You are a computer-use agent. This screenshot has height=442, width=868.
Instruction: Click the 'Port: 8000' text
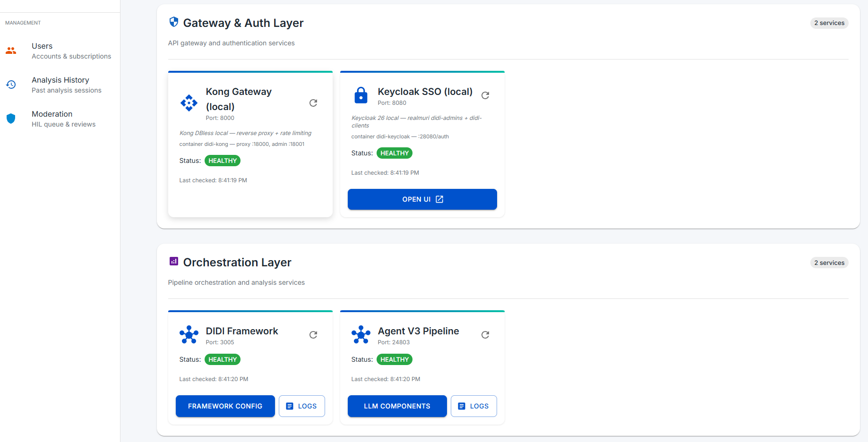point(220,118)
